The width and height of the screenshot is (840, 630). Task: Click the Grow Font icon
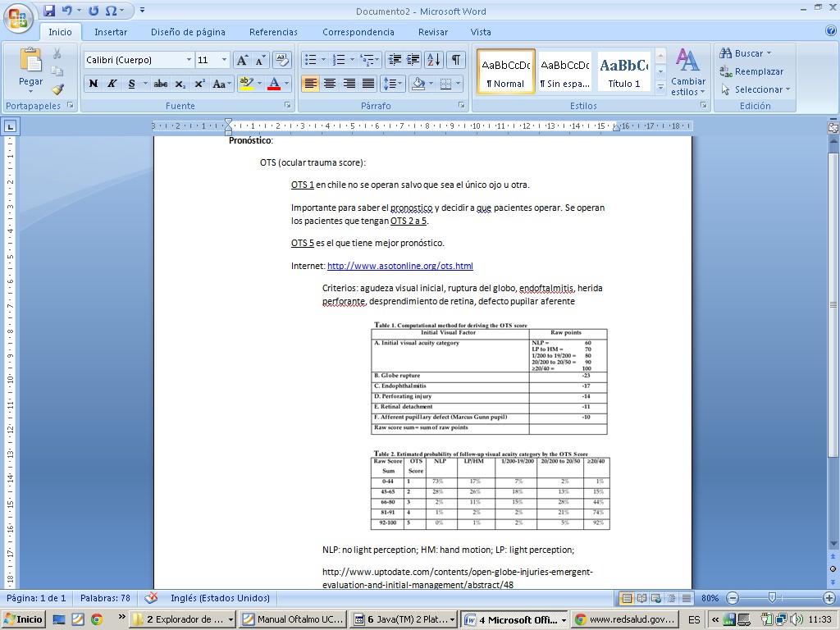pos(242,60)
